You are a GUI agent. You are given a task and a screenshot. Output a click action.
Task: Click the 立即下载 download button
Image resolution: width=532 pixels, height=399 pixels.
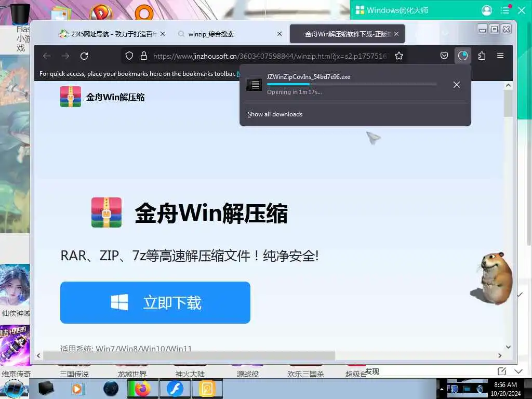[155, 303]
